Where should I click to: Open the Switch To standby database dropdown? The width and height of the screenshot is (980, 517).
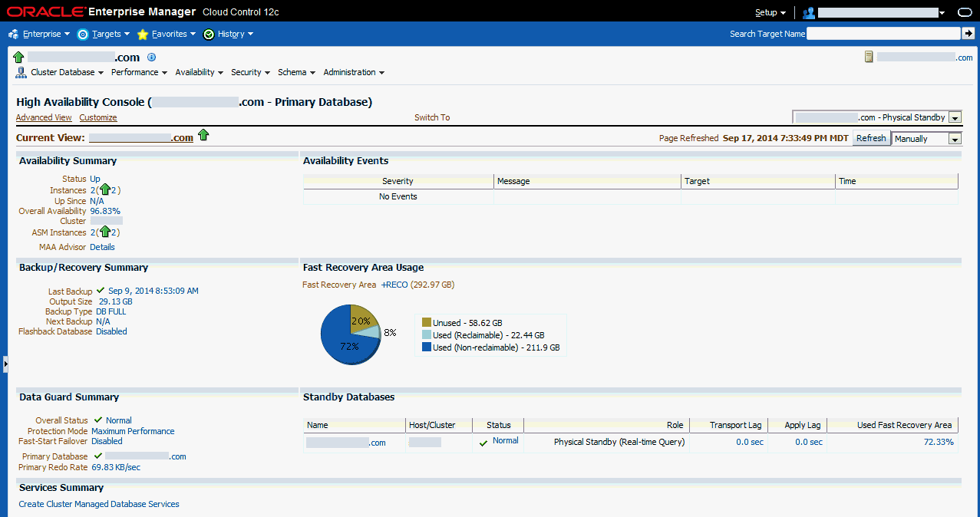(x=955, y=117)
